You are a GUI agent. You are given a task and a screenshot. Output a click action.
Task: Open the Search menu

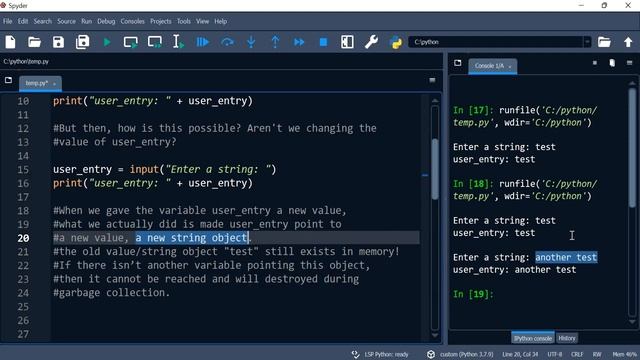click(42, 21)
